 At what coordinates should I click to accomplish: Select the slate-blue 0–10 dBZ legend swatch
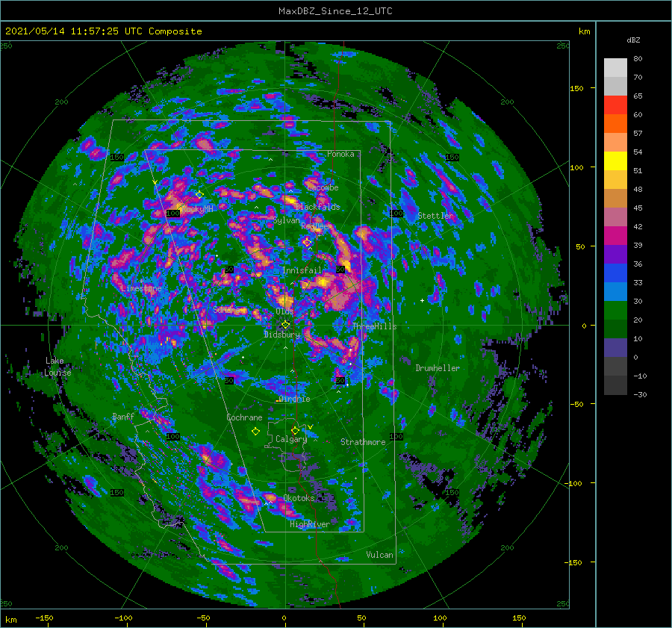click(x=615, y=348)
